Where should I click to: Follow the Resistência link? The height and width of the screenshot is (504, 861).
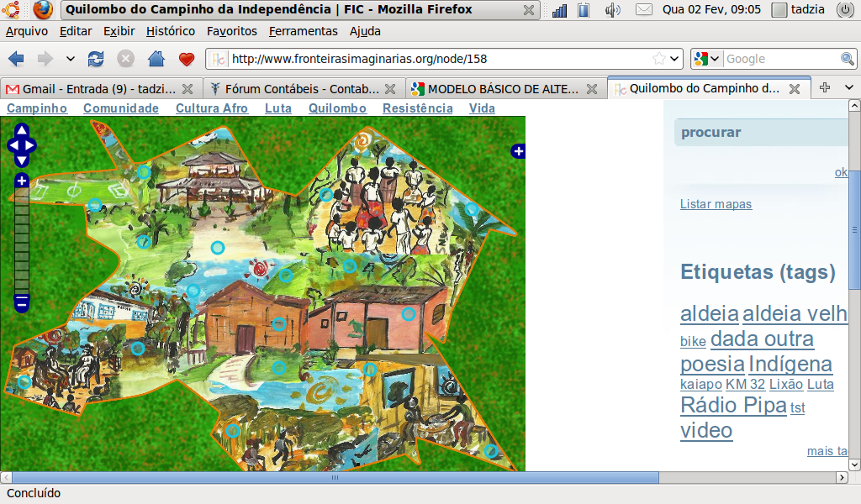(x=418, y=108)
